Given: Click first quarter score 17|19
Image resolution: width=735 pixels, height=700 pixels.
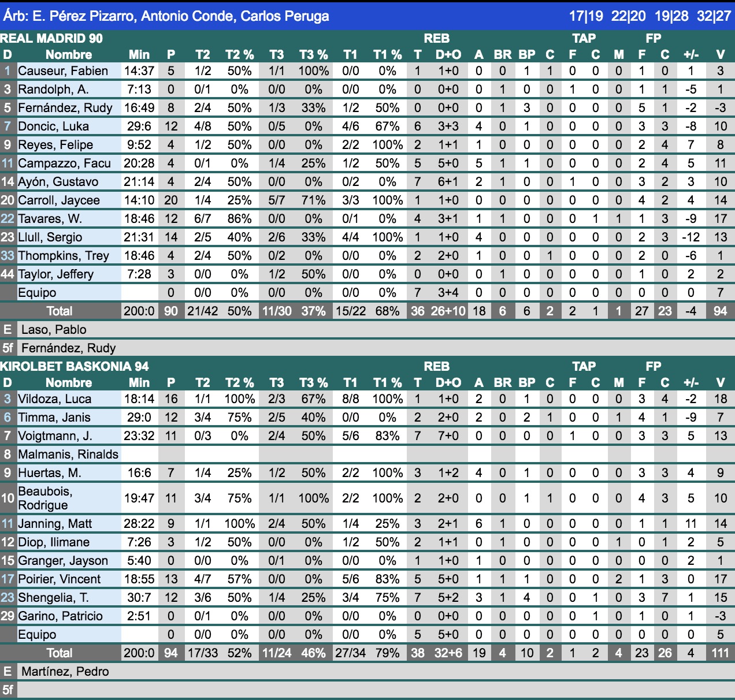Looking at the screenshot, I should coord(585,16).
